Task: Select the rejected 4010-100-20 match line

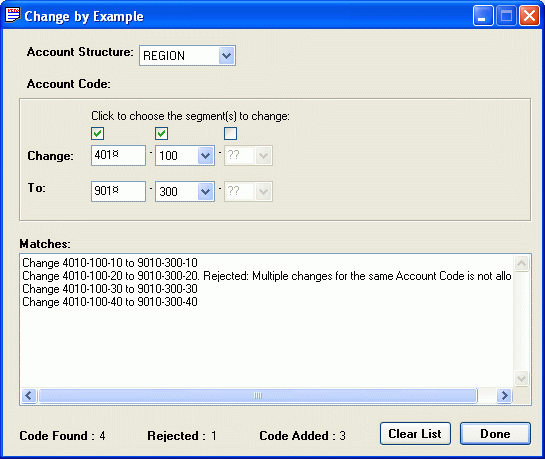Action: pos(267,276)
